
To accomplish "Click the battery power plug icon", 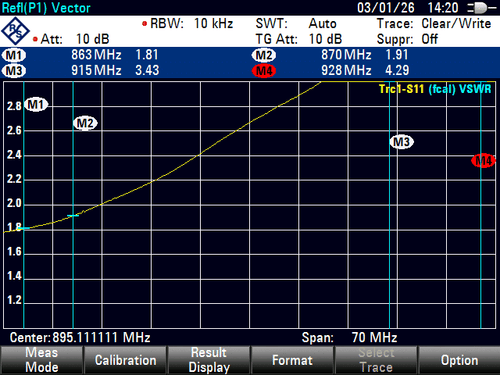I will coord(482,8).
